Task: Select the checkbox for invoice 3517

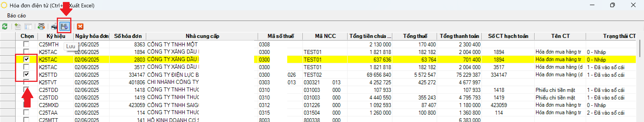Action: click(x=26, y=67)
